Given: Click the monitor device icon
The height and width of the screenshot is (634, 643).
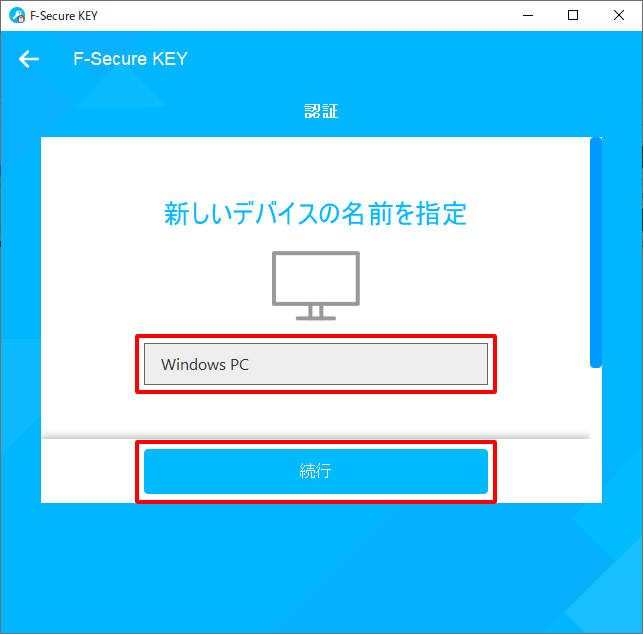Looking at the screenshot, I should [316, 285].
